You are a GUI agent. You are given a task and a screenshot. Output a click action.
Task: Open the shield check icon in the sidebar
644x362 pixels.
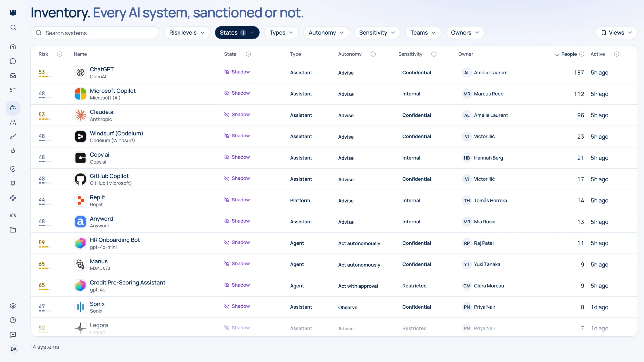[13, 169]
